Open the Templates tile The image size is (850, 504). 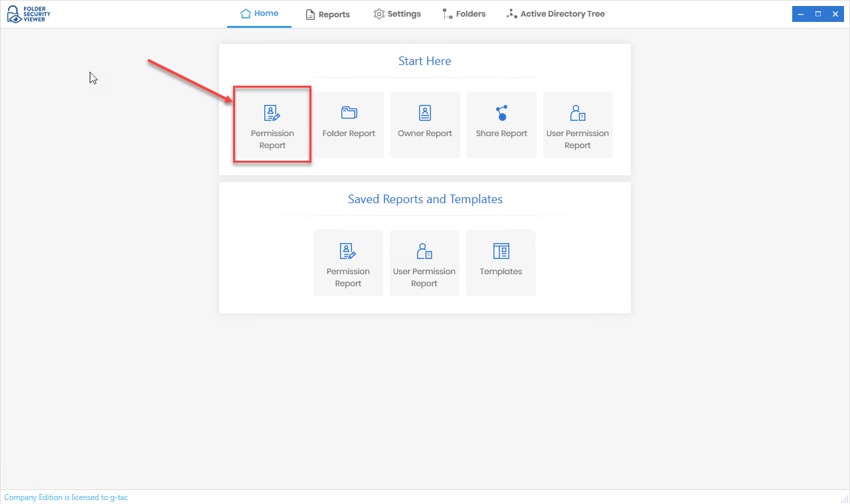501,263
